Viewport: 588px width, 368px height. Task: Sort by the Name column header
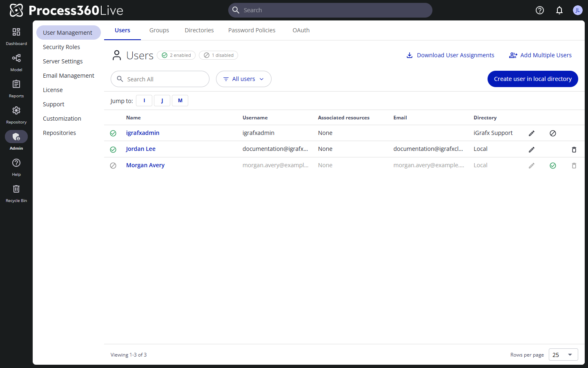click(x=133, y=118)
